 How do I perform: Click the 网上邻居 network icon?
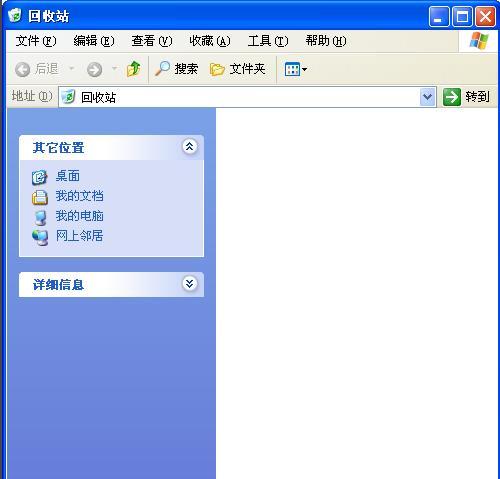40,237
